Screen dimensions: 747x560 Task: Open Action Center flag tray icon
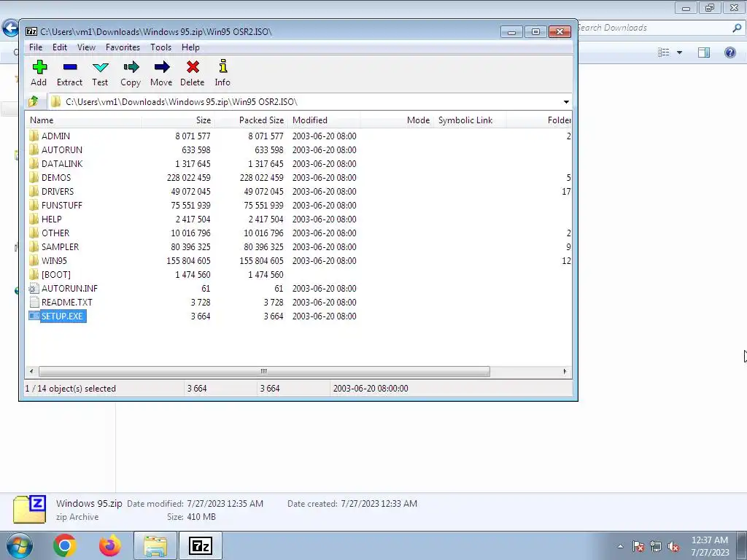pos(638,546)
